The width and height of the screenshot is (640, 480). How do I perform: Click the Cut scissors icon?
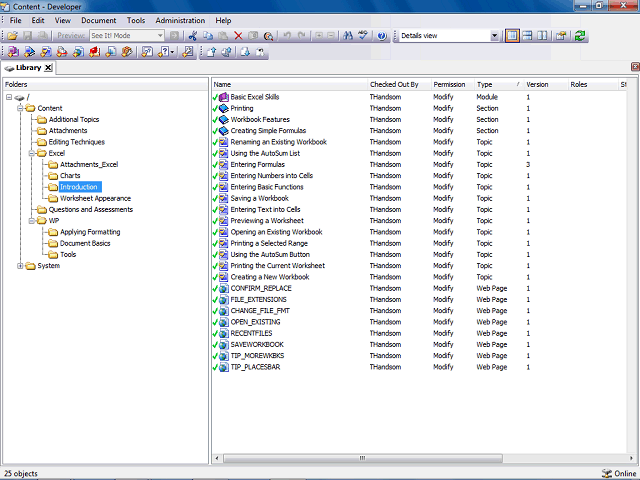(193, 36)
